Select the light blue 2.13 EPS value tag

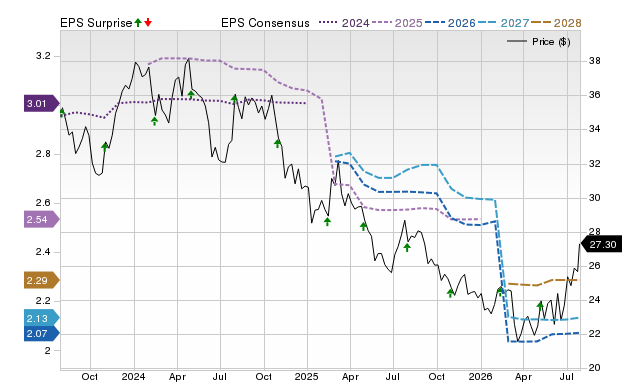pos(41,318)
